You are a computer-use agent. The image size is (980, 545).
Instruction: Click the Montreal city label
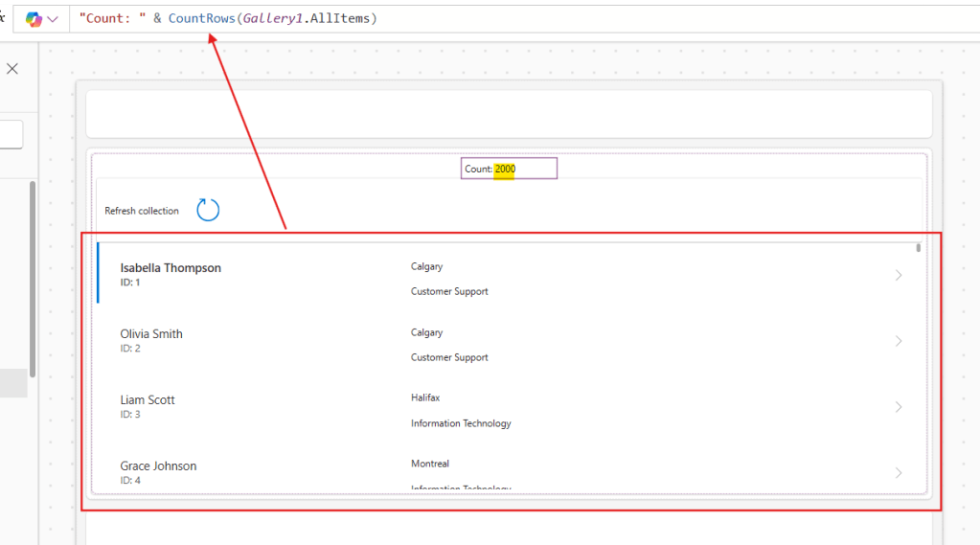(x=430, y=464)
